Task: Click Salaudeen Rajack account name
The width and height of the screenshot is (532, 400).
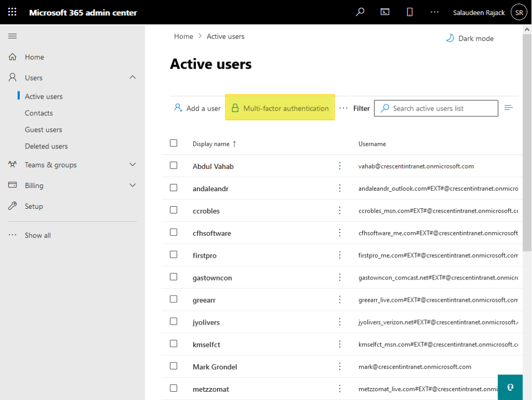Action: click(478, 12)
